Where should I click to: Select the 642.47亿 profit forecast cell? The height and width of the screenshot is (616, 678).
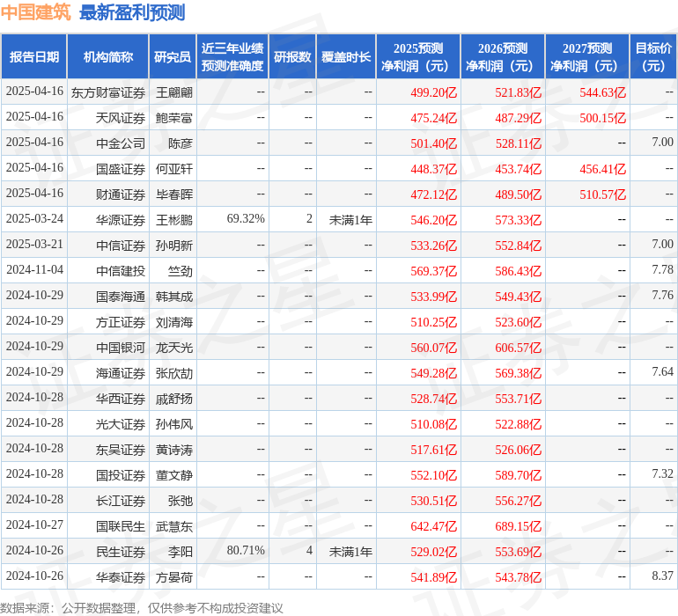click(433, 526)
